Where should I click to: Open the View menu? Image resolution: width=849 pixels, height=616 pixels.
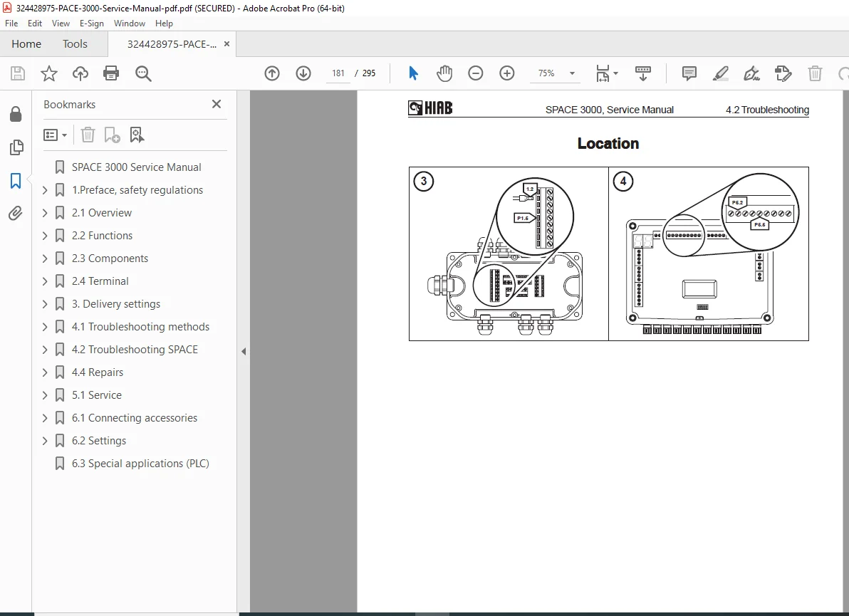(x=61, y=24)
